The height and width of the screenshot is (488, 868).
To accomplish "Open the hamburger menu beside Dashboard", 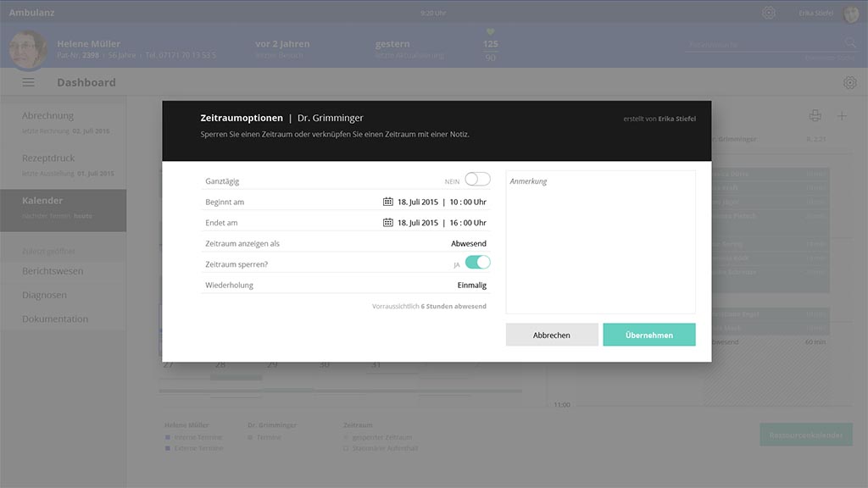I will [29, 82].
